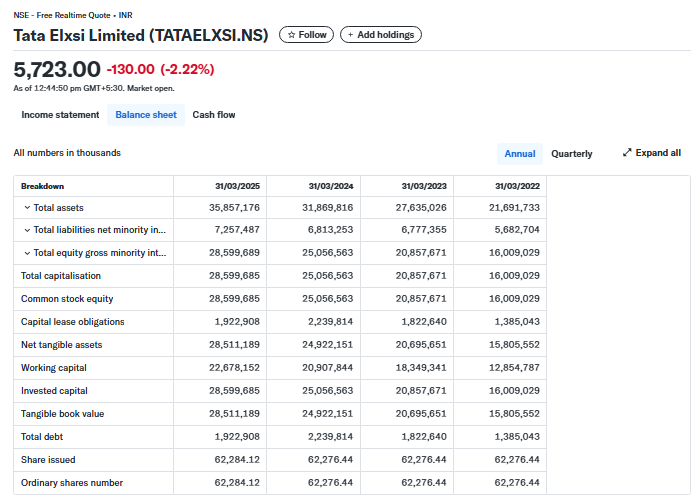This screenshot has width=699, height=502.
Task: Click Total assets value 21,691,733
Action: (x=514, y=208)
